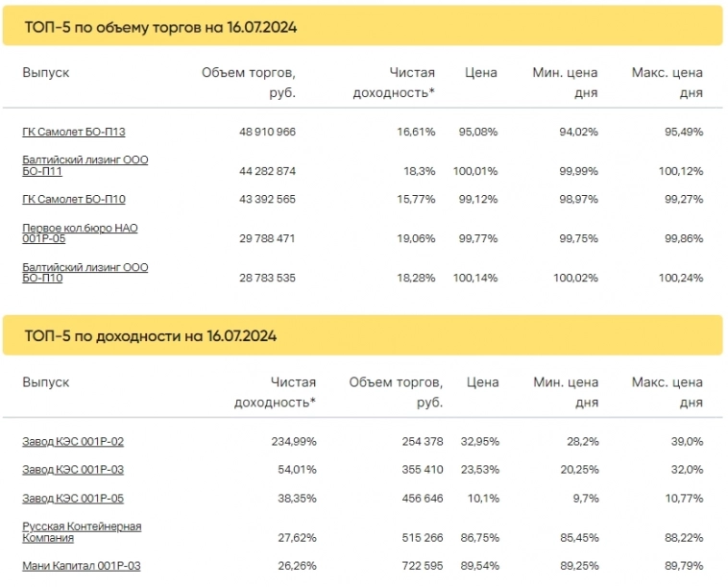Open the ГК Самолет БО-П13 bond link
728x587 pixels.
pyautogui.click(x=74, y=132)
